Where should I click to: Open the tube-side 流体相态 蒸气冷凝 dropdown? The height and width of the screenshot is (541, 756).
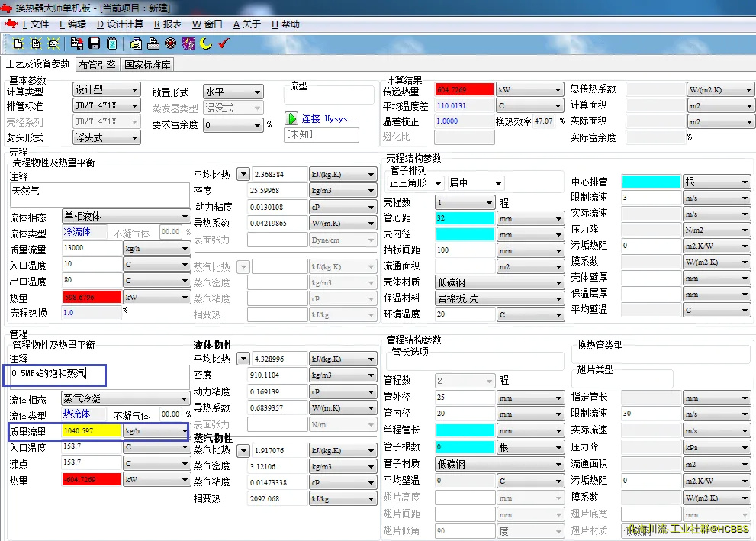click(126, 398)
